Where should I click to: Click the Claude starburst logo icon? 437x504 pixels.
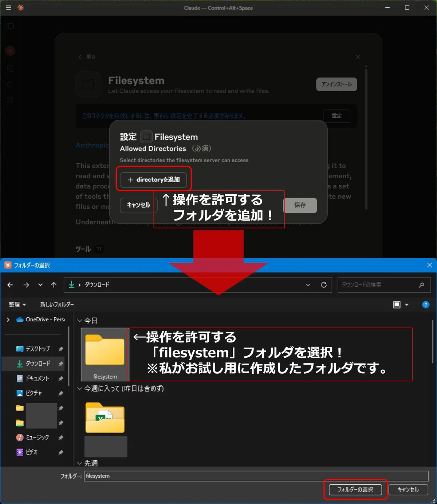[x=21, y=8]
